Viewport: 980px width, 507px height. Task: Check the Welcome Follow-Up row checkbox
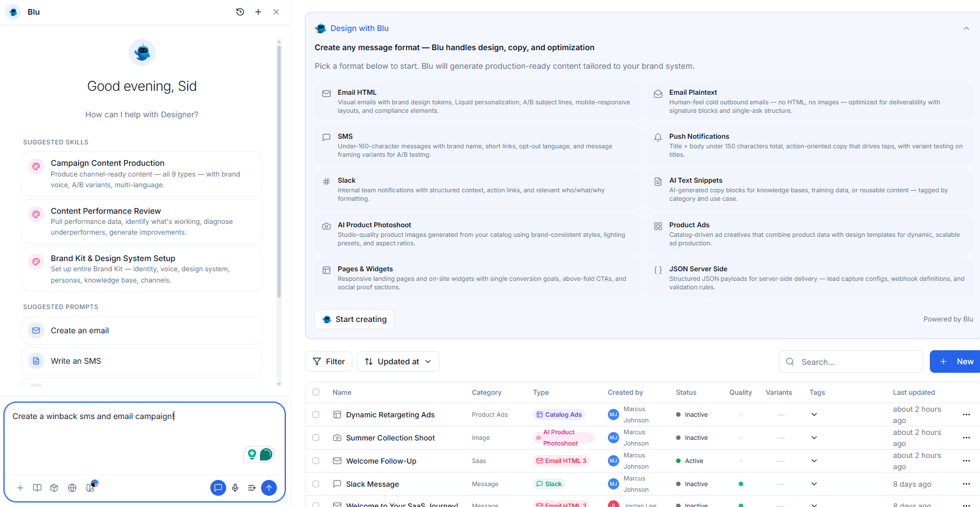(x=316, y=461)
